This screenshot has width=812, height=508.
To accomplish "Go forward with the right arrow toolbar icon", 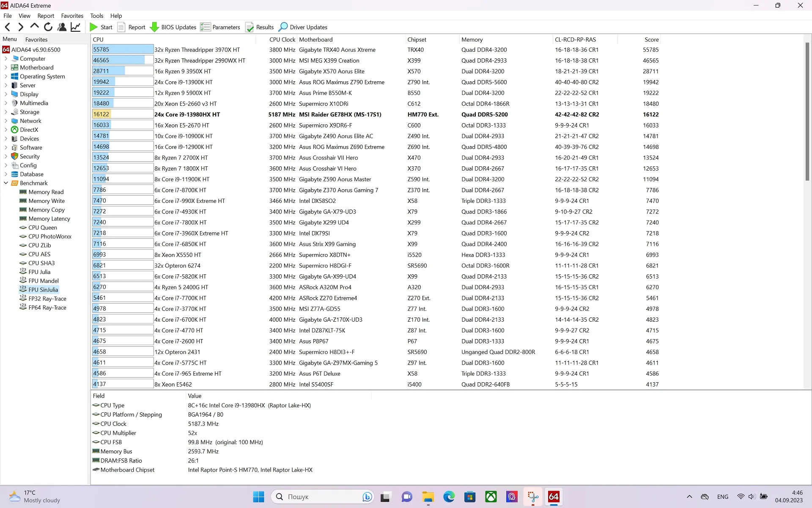I will [21, 27].
